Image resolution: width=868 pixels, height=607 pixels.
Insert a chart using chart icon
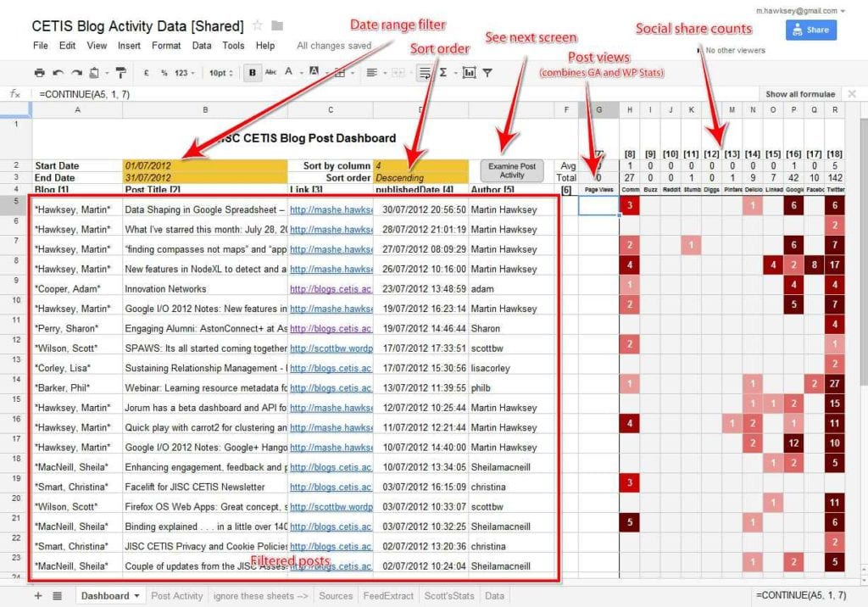click(x=469, y=73)
